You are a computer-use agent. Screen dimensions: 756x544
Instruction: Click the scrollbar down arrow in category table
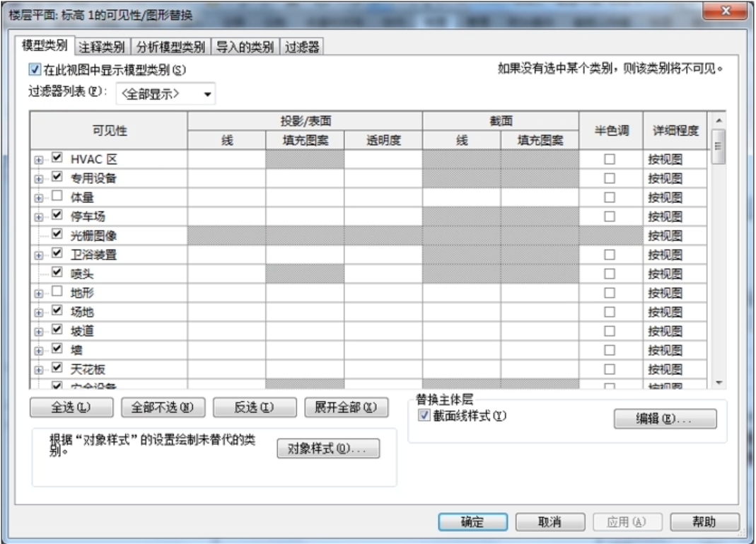[719, 383]
